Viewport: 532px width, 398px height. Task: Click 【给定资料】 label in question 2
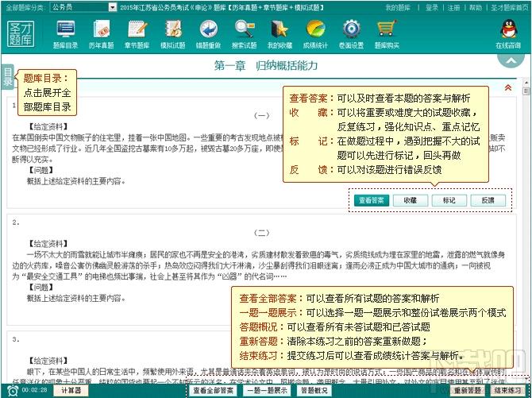tap(48, 243)
